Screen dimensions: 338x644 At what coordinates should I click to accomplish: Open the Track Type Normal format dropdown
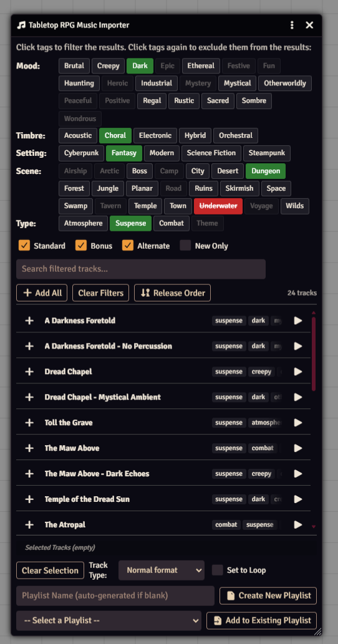162,570
